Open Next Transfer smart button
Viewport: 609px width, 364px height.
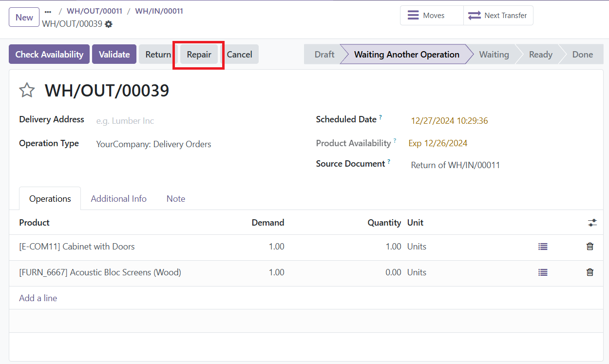point(498,16)
